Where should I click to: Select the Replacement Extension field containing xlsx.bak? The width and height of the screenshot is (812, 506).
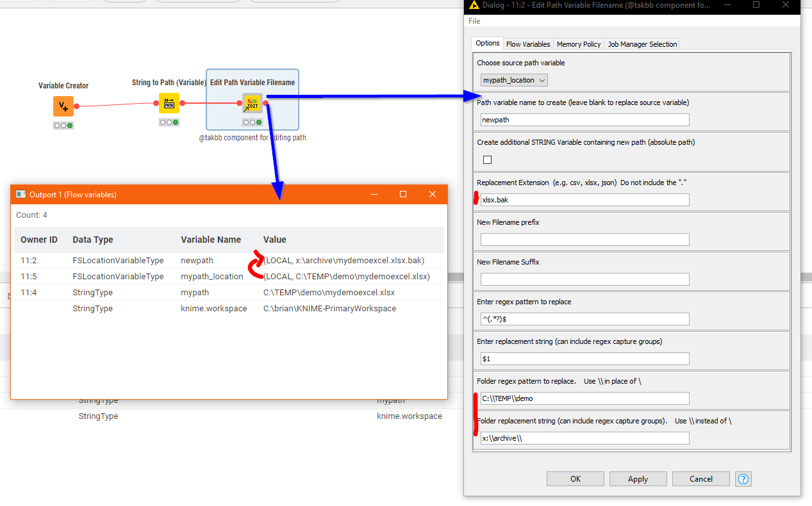584,200
